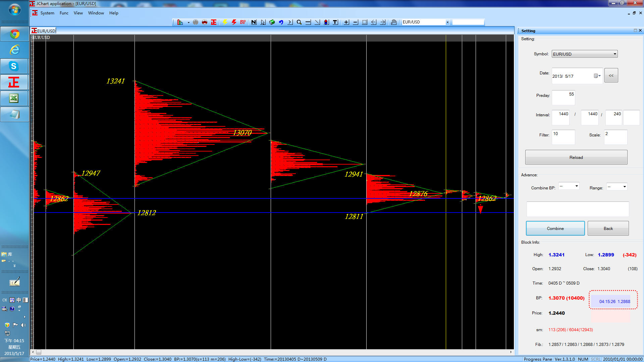Screen dimensions: 644x362
Task: Click the 13070 price label on chart
Action: [242, 133]
